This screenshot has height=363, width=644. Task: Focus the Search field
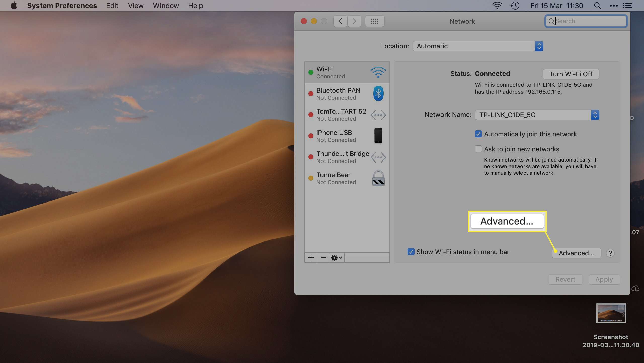(x=586, y=21)
